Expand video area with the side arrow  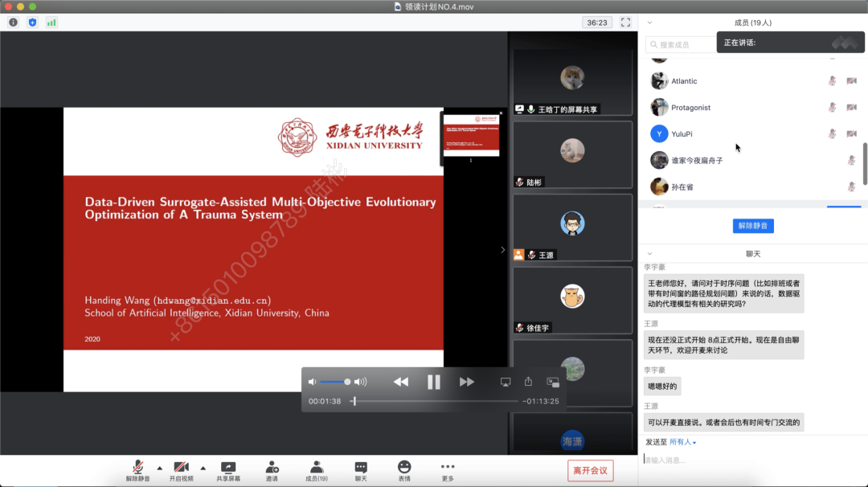[502, 250]
